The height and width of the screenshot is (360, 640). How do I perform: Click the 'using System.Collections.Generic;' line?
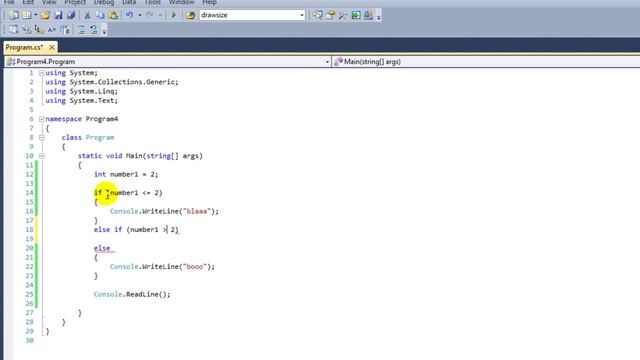click(x=112, y=82)
